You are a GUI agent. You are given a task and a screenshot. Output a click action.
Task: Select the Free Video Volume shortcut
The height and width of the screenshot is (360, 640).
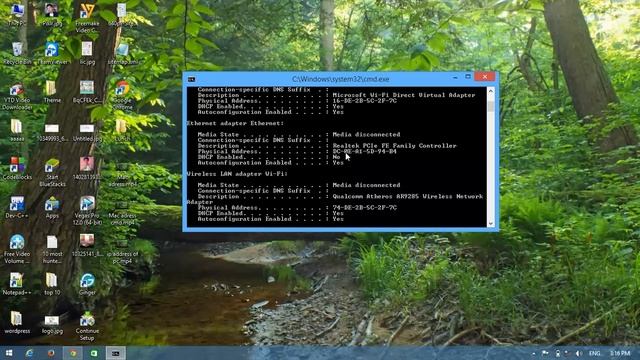point(17,249)
